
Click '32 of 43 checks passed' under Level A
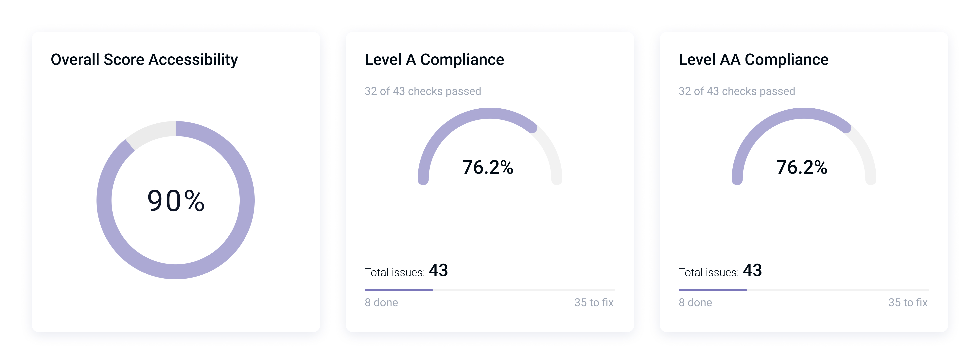[423, 91]
